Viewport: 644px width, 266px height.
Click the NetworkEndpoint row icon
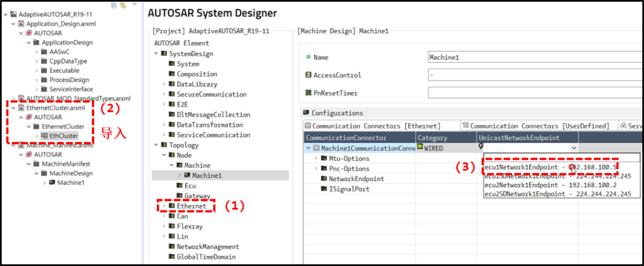pyautogui.click(x=324, y=178)
